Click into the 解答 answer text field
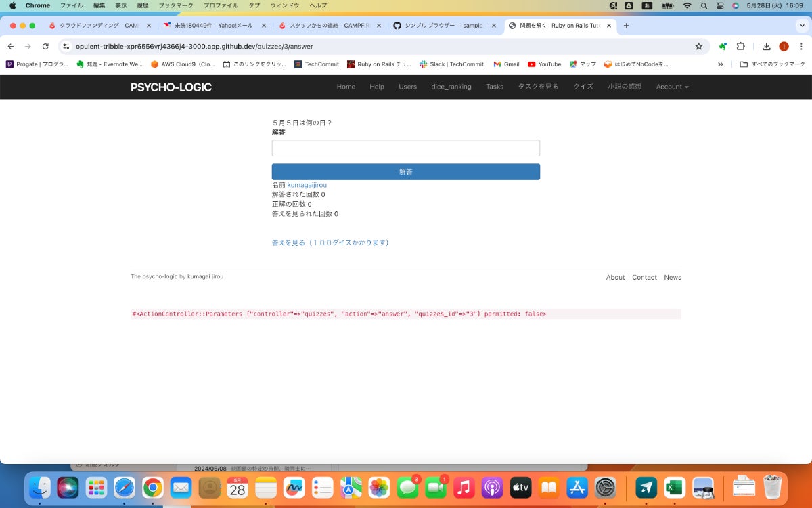The image size is (812, 508). coord(405,148)
